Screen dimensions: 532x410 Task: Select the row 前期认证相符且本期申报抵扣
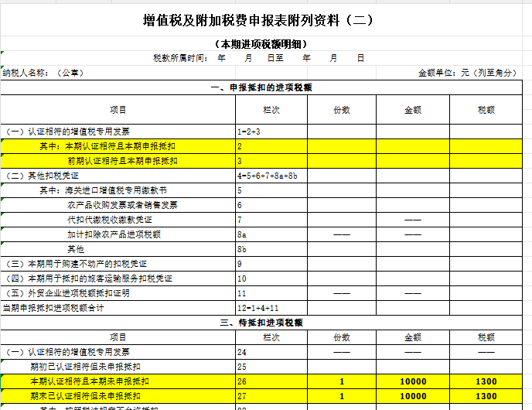pyautogui.click(x=261, y=161)
